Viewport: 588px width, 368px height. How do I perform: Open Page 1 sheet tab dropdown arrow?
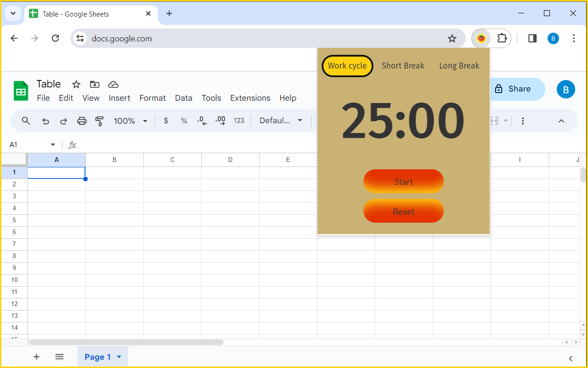pyautogui.click(x=119, y=357)
